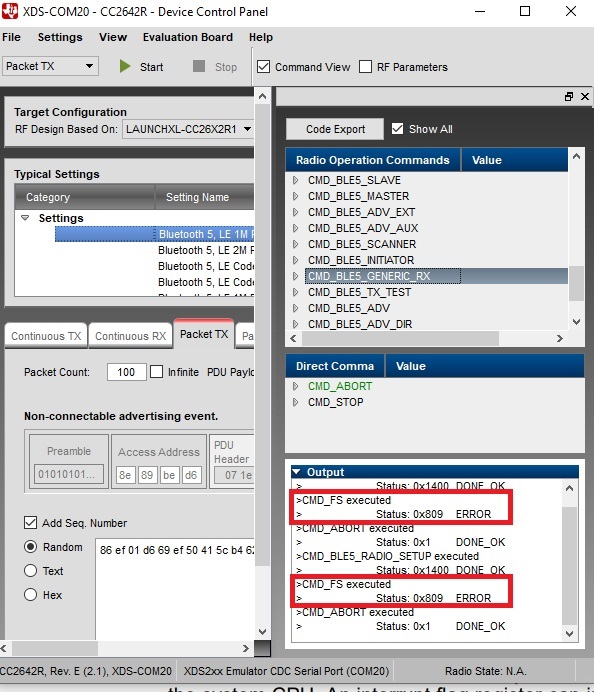Switch to the Continuous RX tab
594x692 pixels.
[x=130, y=336]
